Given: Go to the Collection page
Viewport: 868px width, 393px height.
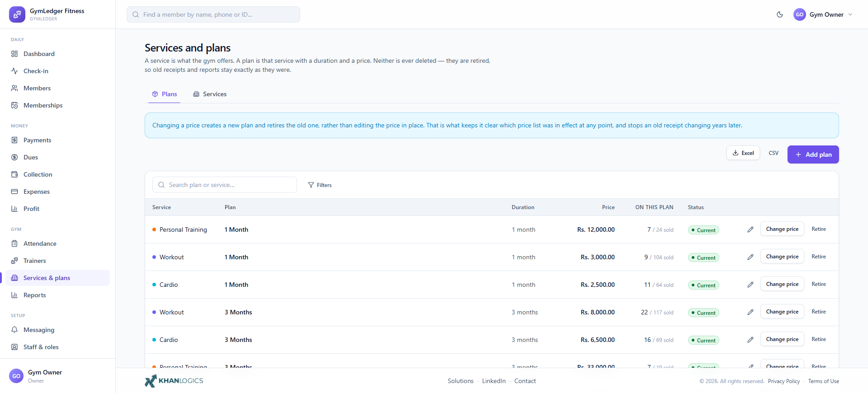Looking at the screenshot, I should click(57, 174).
